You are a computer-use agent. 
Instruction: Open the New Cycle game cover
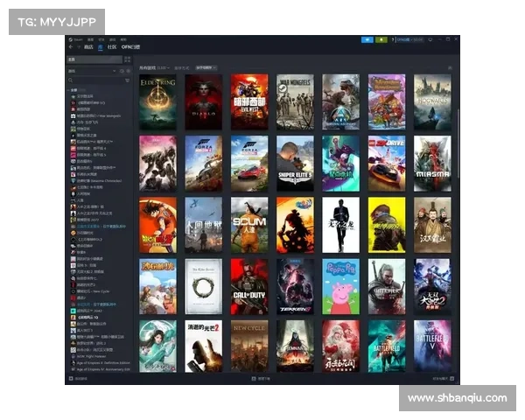249,346
